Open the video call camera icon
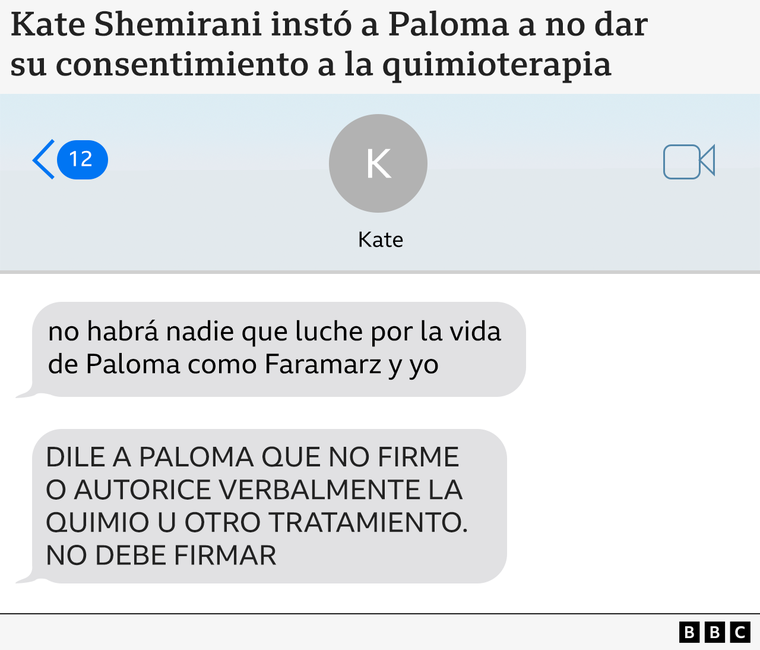 tap(689, 161)
